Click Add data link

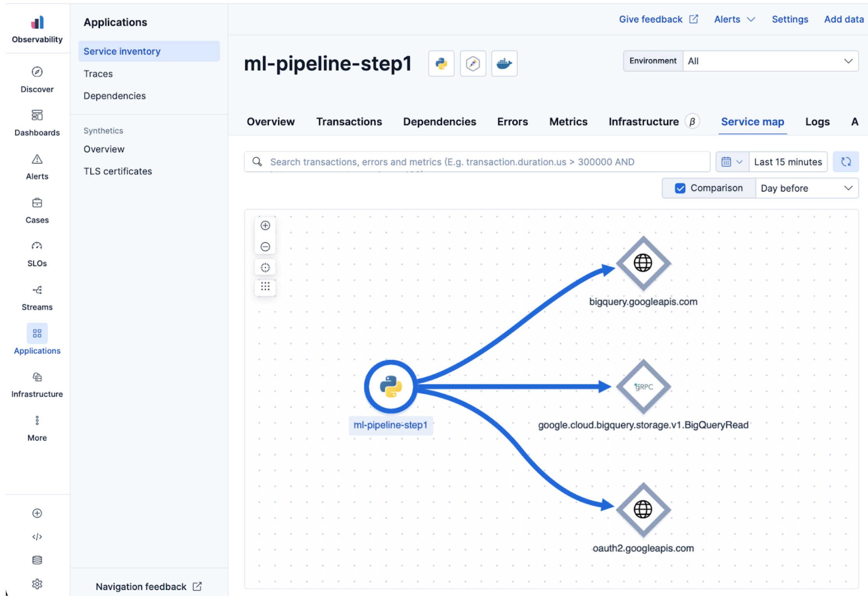[x=844, y=19]
